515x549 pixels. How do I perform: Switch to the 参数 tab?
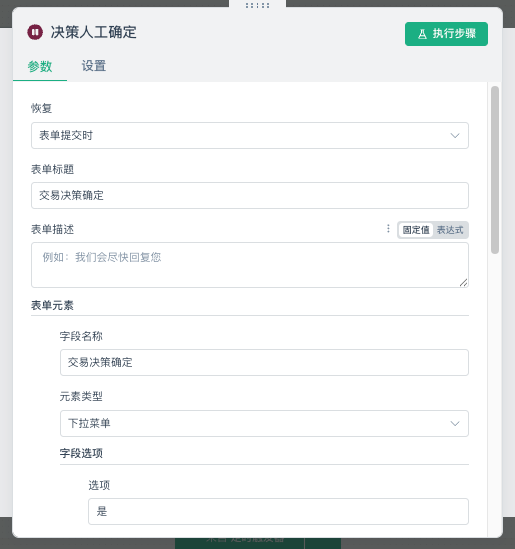pyautogui.click(x=40, y=66)
